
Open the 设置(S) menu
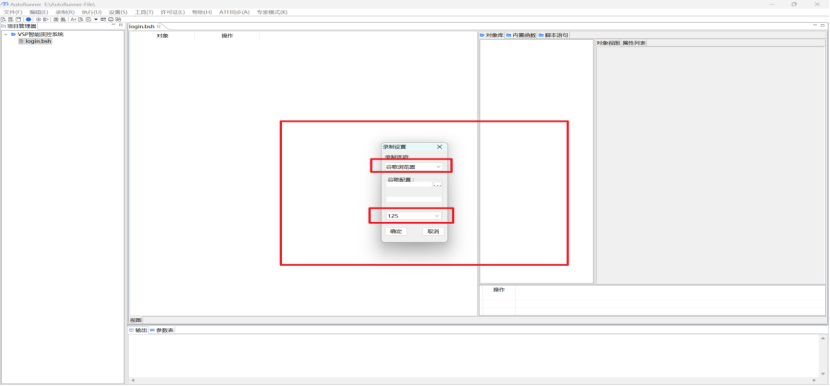tap(118, 12)
